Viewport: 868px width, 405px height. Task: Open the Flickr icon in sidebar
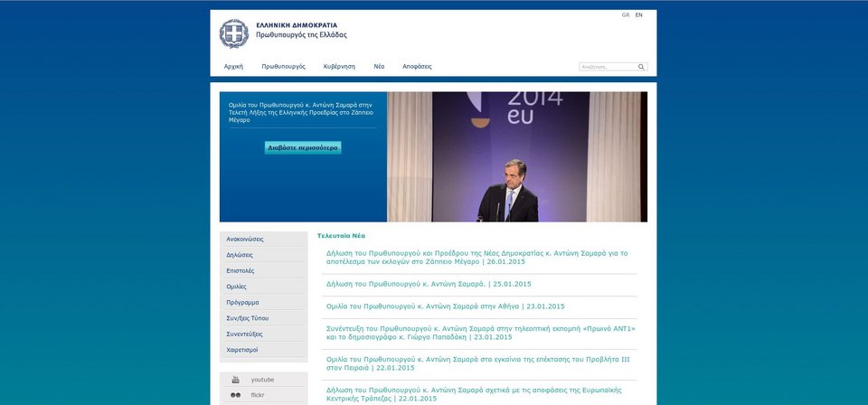point(236,395)
